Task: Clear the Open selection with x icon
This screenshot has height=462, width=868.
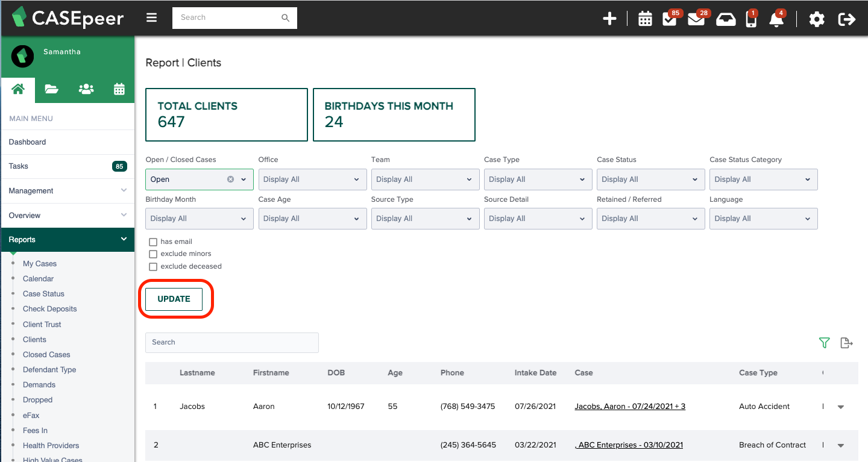Action: (x=230, y=179)
